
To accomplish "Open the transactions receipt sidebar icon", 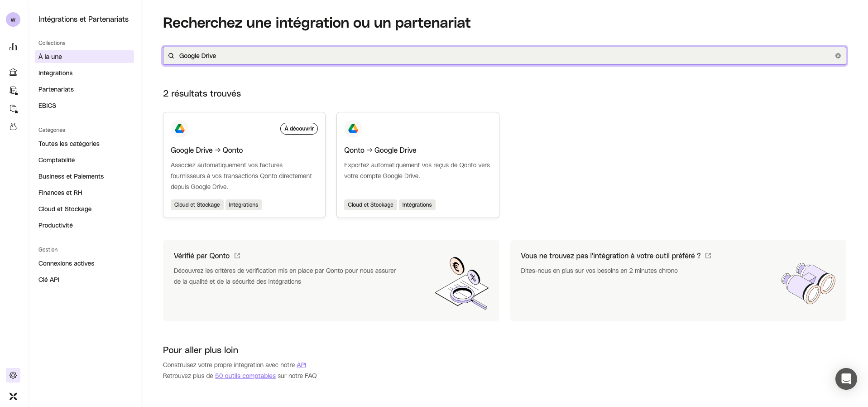I will 13,91.
